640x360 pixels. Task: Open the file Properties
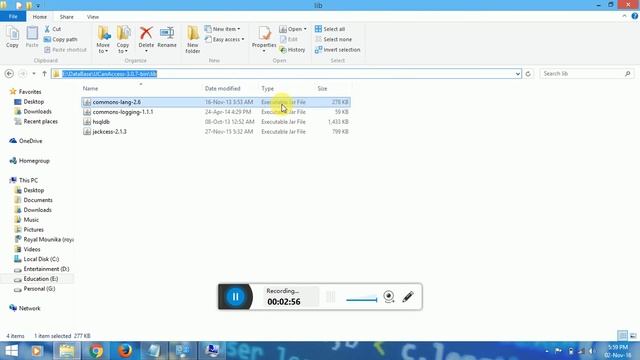(x=264, y=39)
